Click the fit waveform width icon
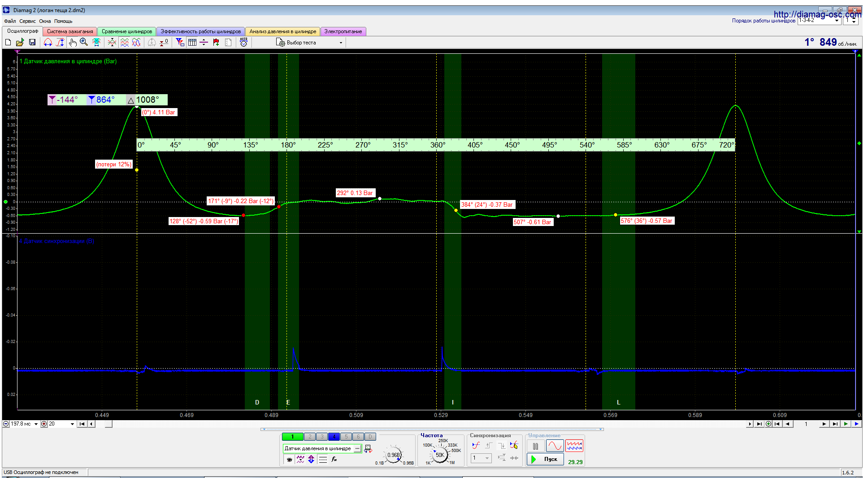Viewport: 868px width, 478px height. (96, 42)
